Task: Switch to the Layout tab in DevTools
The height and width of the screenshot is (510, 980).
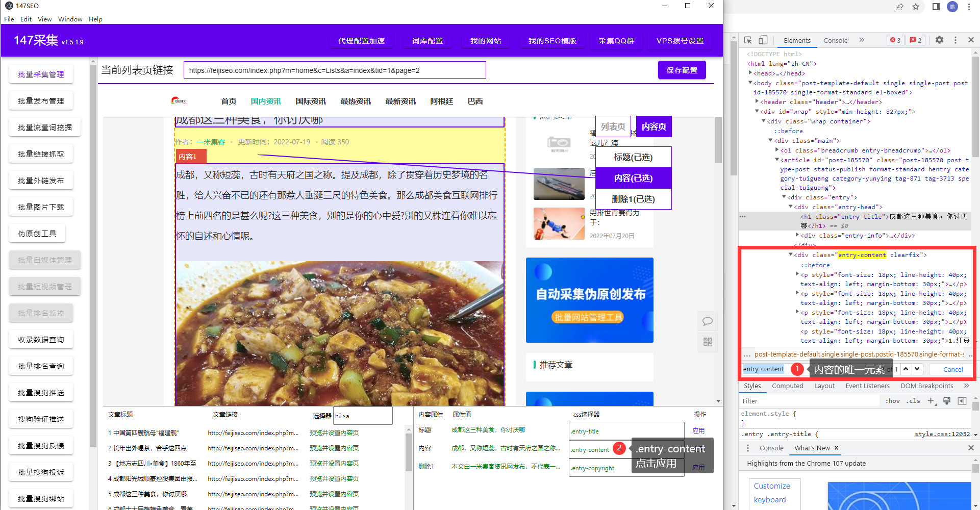Action: click(824, 386)
